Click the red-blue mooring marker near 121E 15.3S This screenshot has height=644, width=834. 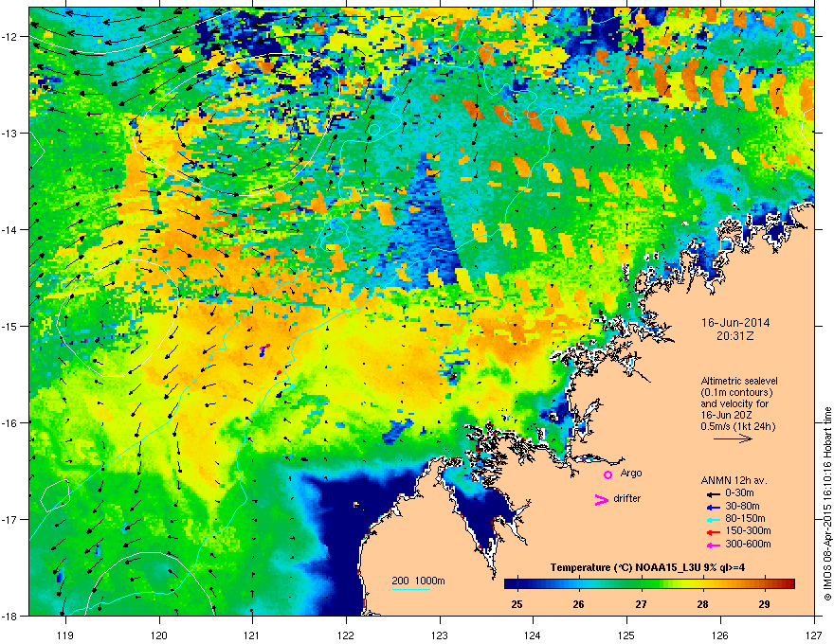tap(263, 350)
